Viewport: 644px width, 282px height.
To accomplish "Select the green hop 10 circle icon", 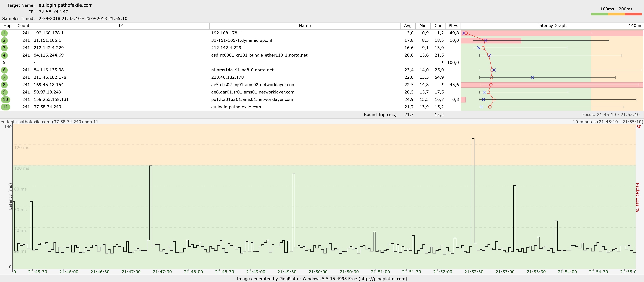I will click(5, 100).
